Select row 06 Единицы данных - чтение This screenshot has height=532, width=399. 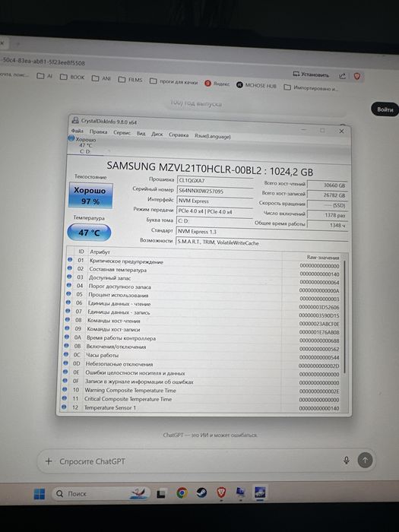204,305
